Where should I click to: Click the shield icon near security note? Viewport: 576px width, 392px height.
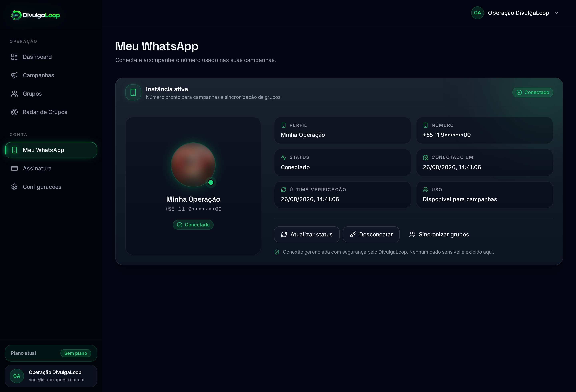(x=277, y=252)
